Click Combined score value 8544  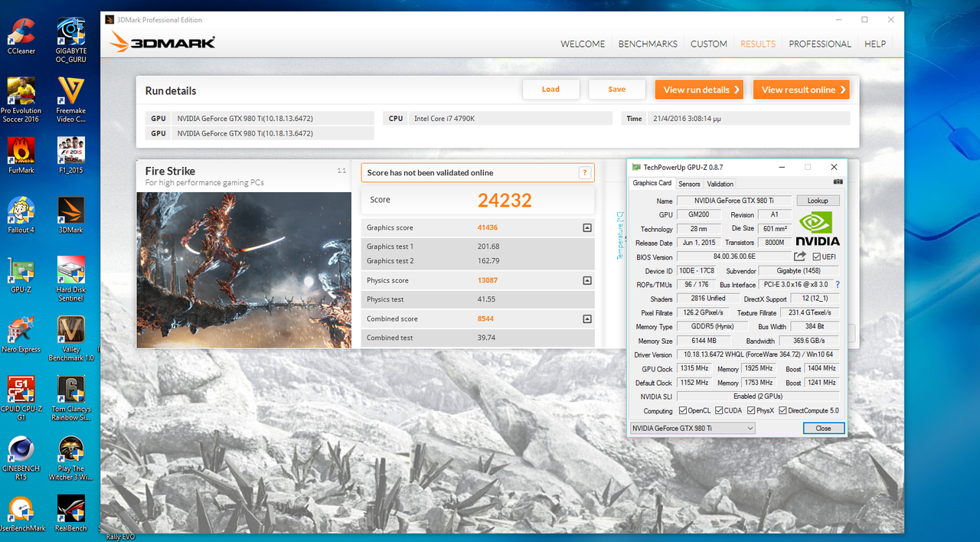click(x=485, y=318)
